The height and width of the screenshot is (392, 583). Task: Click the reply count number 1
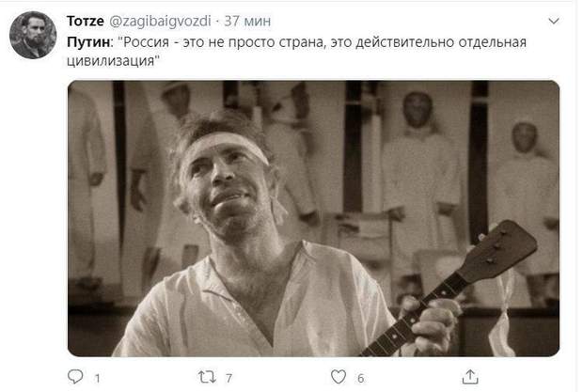click(98, 378)
